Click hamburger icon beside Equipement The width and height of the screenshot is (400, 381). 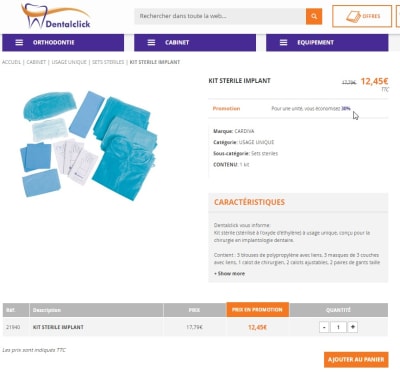click(283, 43)
